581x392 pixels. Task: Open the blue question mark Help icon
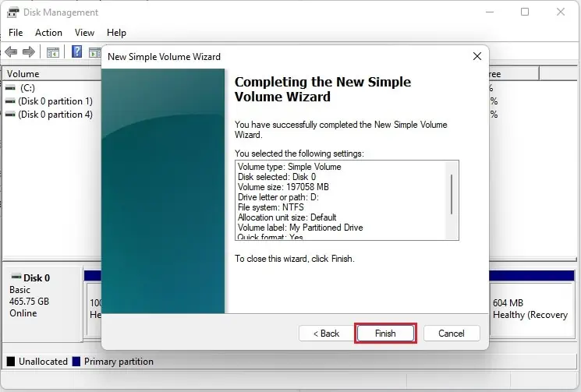[x=77, y=52]
